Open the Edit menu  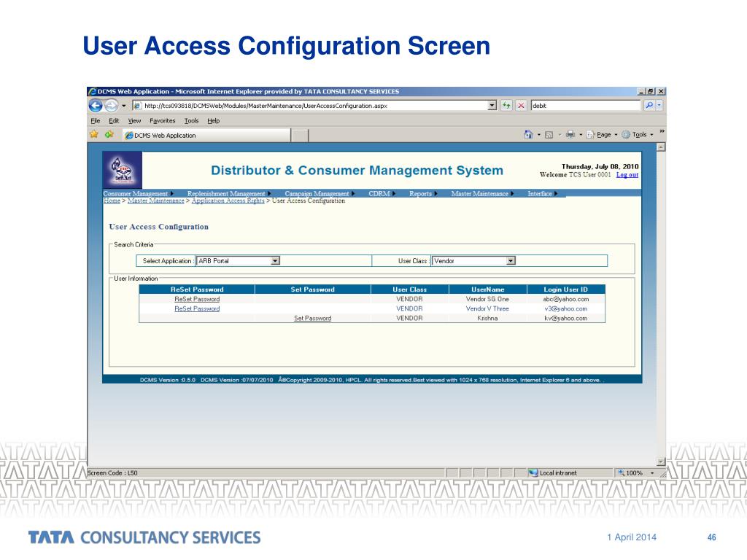pyautogui.click(x=114, y=121)
